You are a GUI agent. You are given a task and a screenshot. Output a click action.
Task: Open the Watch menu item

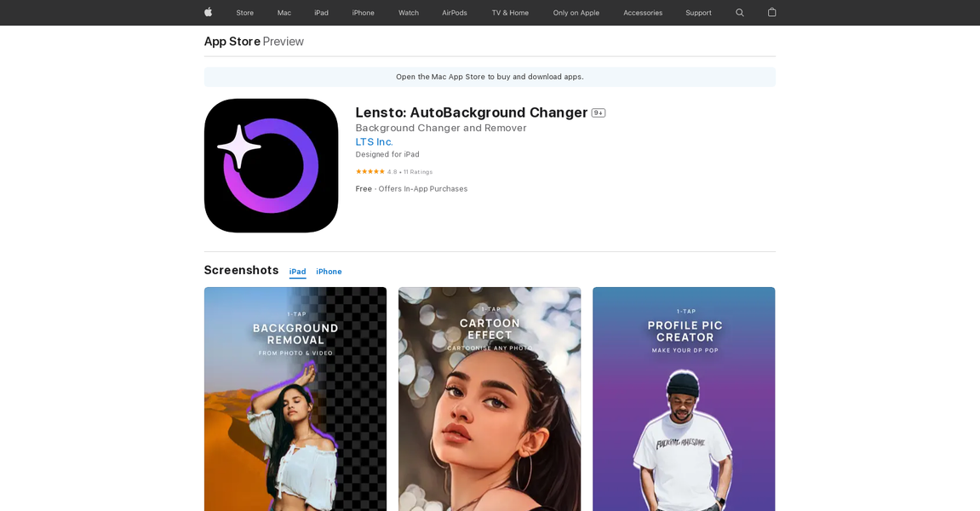[x=409, y=13]
